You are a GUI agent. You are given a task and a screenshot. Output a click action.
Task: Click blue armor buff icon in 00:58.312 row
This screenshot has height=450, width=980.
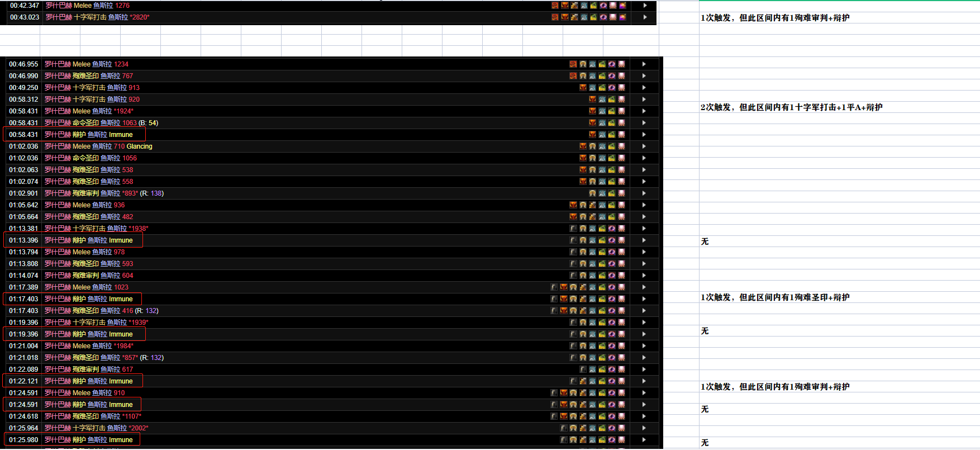(x=602, y=100)
